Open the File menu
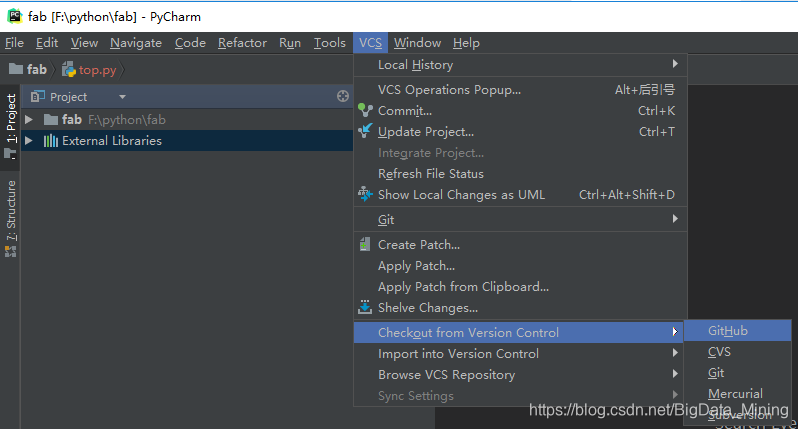The width and height of the screenshot is (798, 429). (x=14, y=43)
